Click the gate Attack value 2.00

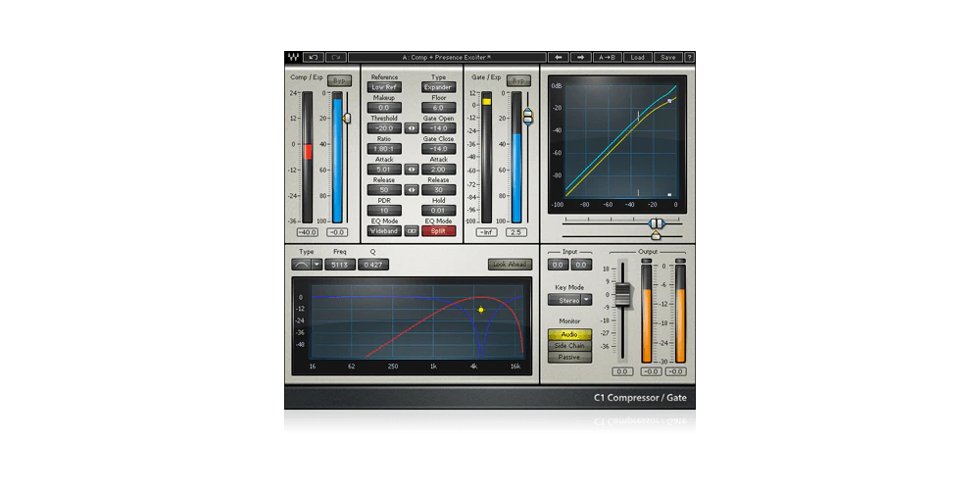(439, 170)
